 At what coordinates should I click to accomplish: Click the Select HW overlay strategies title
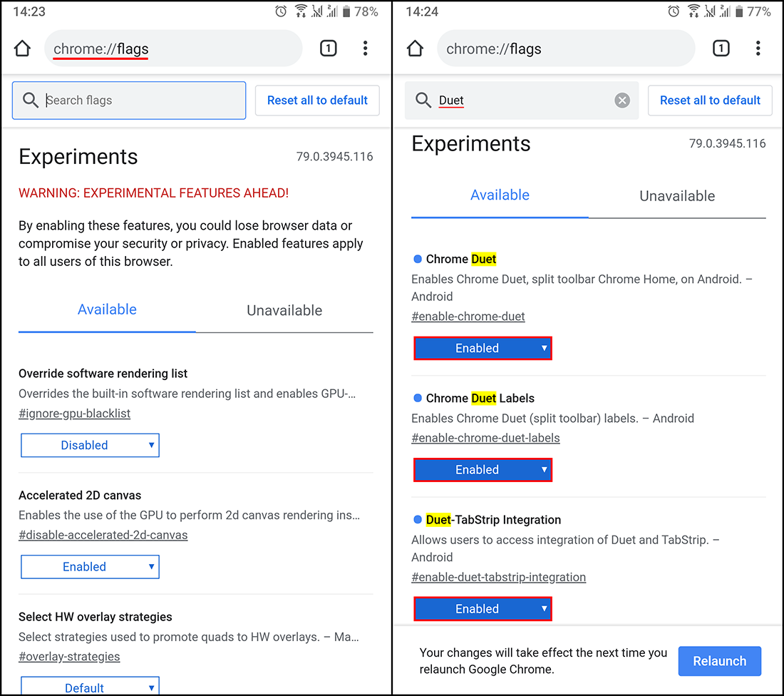click(96, 617)
